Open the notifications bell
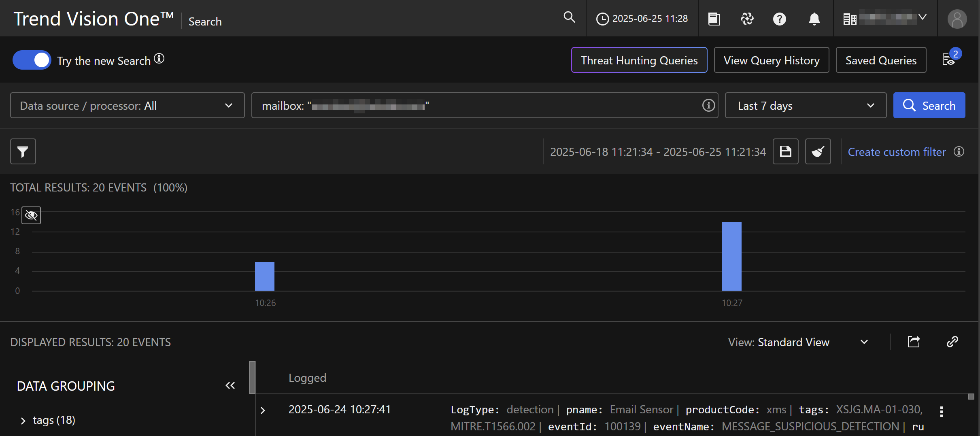 [x=814, y=19]
